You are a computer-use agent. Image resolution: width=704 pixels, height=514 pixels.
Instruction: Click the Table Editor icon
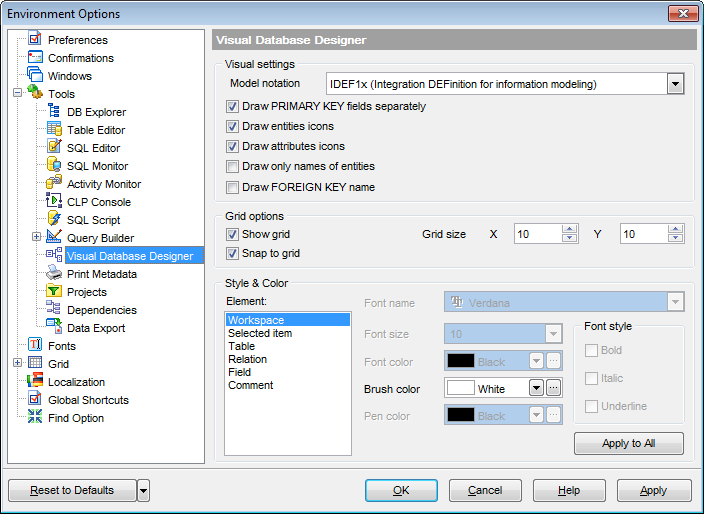click(x=54, y=129)
